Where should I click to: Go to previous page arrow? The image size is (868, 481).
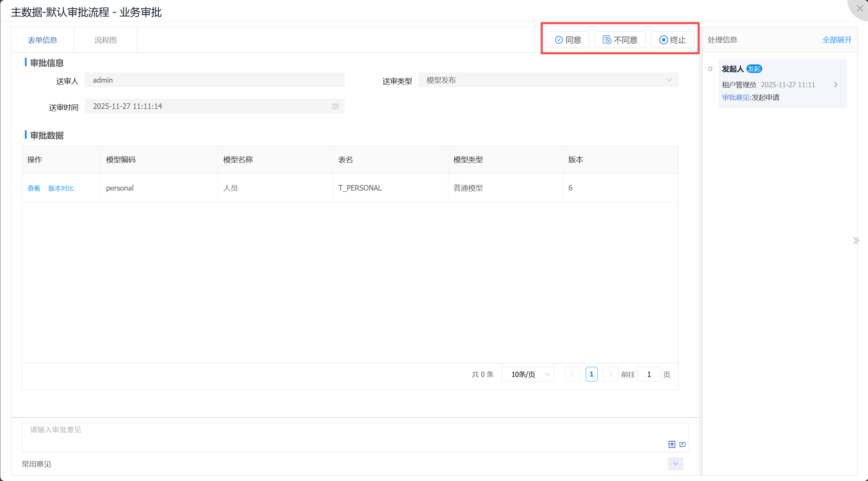click(x=572, y=375)
